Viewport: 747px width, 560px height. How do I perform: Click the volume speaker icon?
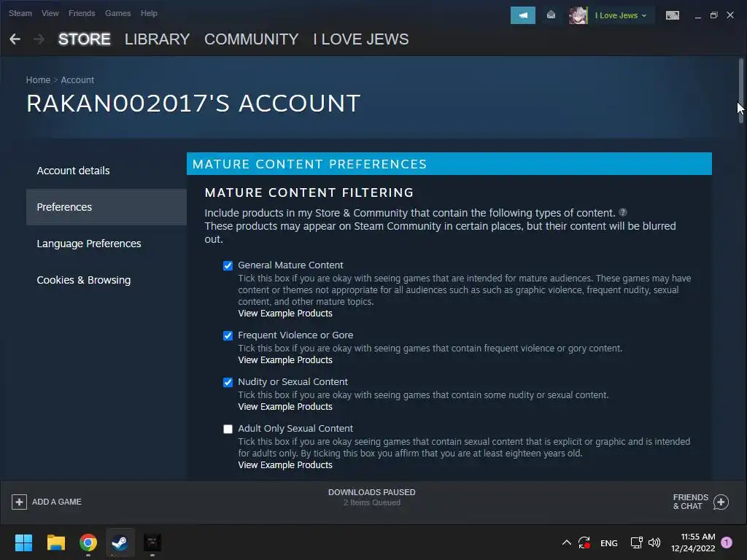point(654,542)
